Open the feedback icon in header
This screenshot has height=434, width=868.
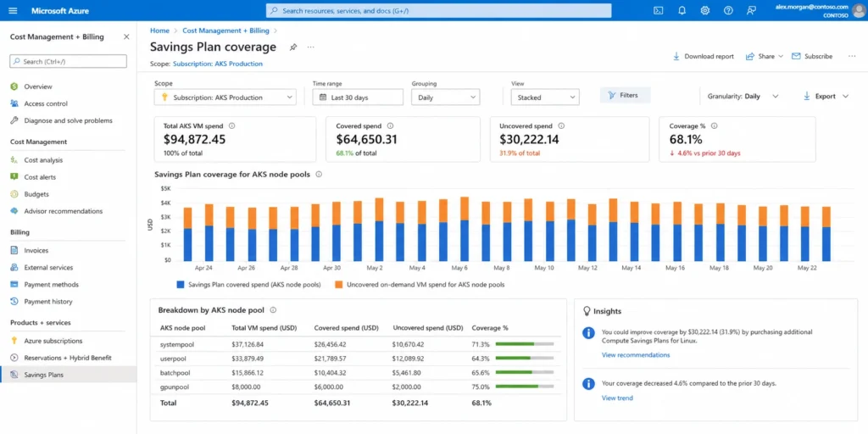pyautogui.click(x=751, y=10)
